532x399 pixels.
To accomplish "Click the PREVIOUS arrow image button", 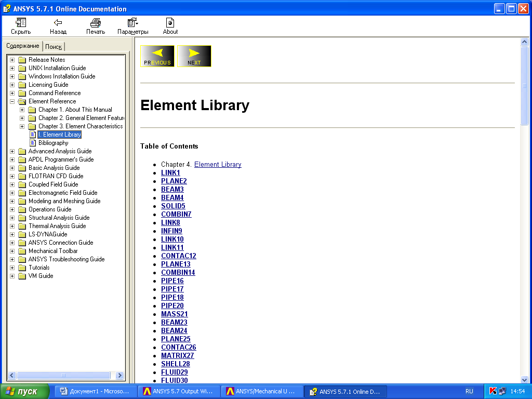I will click(x=157, y=56).
